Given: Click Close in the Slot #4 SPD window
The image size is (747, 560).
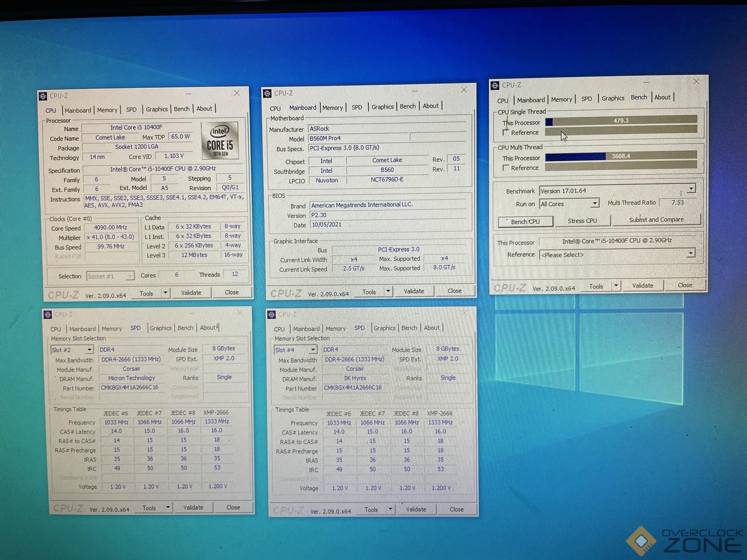Looking at the screenshot, I should coord(457,509).
